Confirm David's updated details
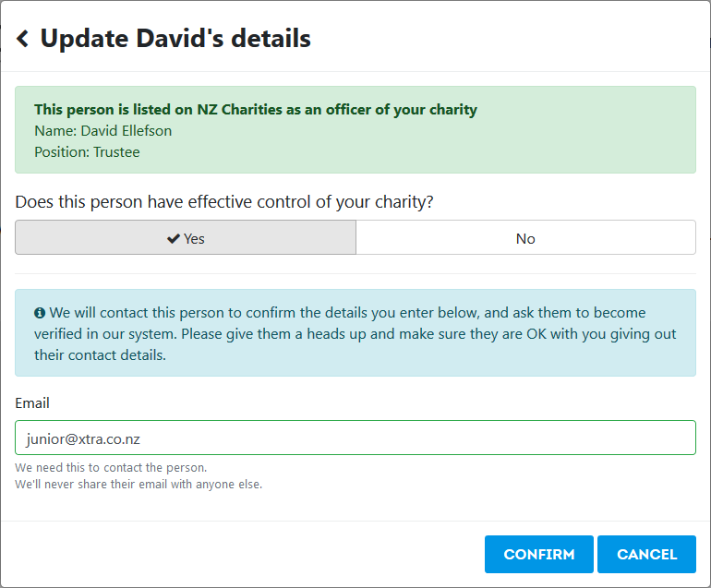This screenshot has height=588, width=711. coord(538,554)
